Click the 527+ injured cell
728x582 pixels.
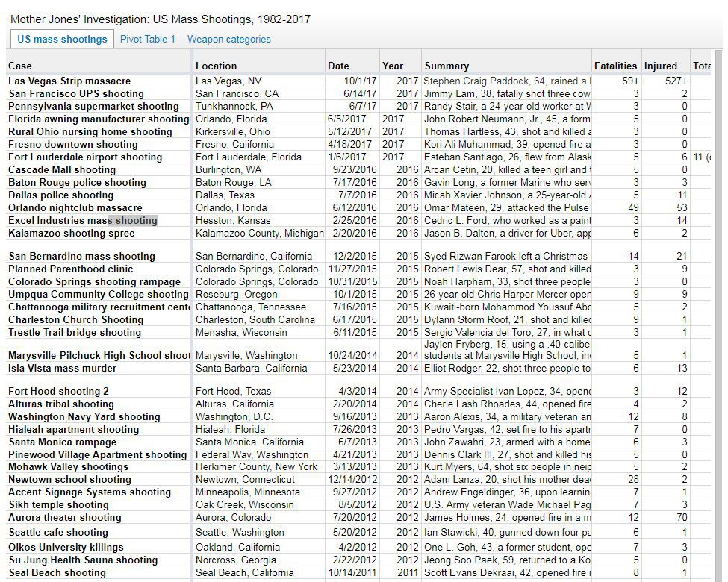coord(666,81)
